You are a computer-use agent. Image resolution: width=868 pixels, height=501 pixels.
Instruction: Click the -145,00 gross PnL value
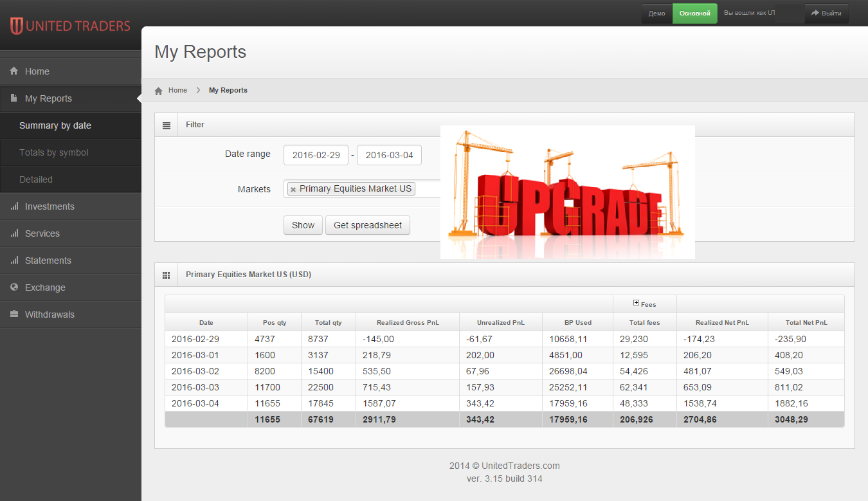pyautogui.click(x=378, y=339)
